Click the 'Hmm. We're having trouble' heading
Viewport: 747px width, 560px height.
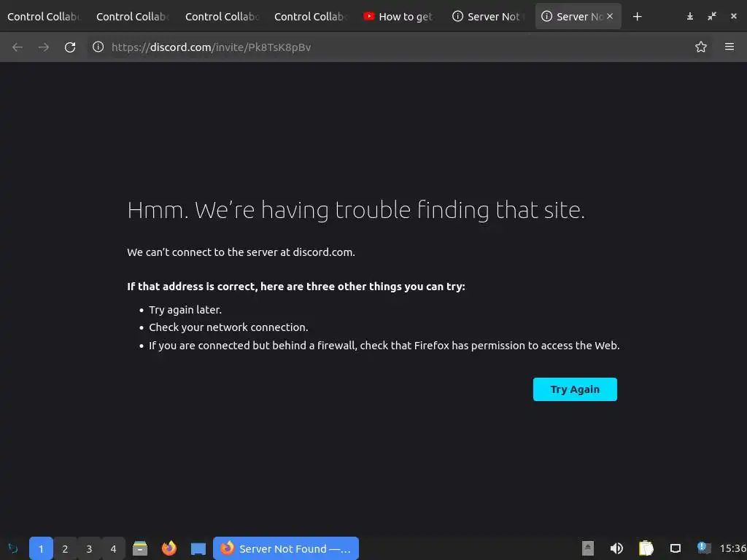(356, 210)
